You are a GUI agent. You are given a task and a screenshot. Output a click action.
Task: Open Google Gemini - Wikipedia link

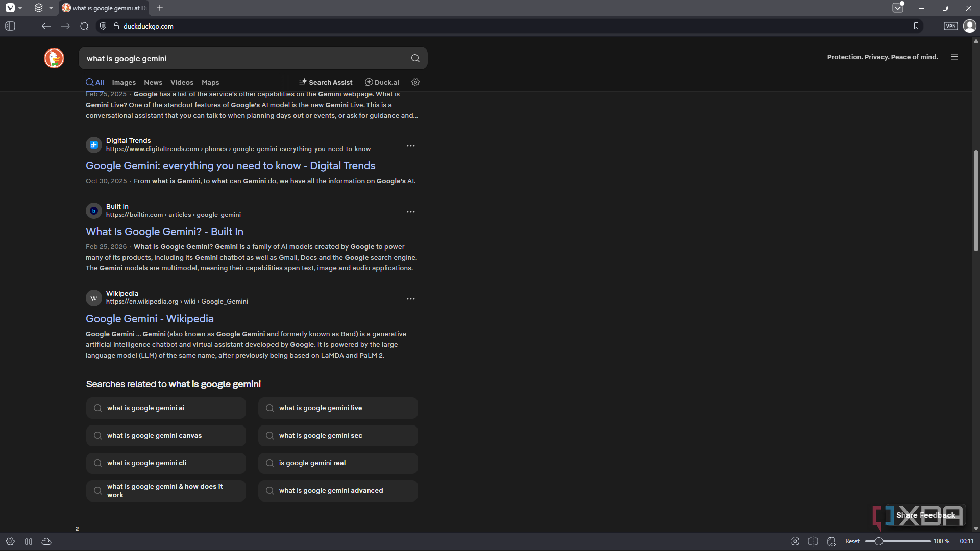150,319
